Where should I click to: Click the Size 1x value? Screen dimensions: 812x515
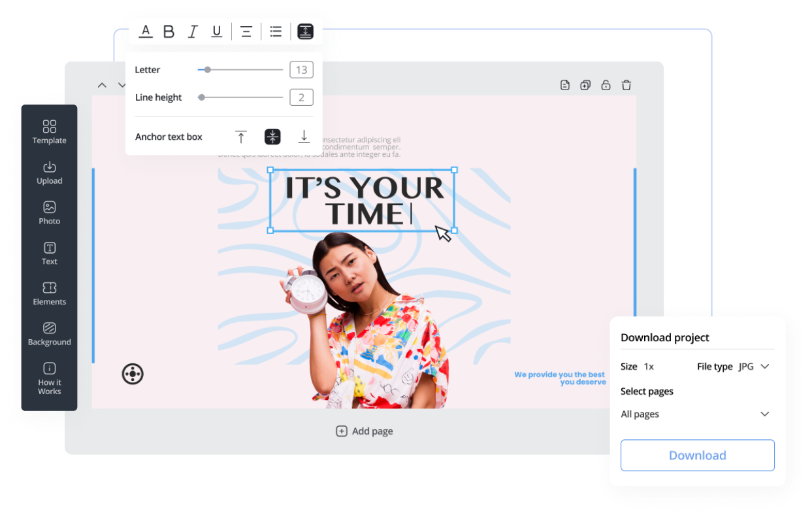point(649,367)
